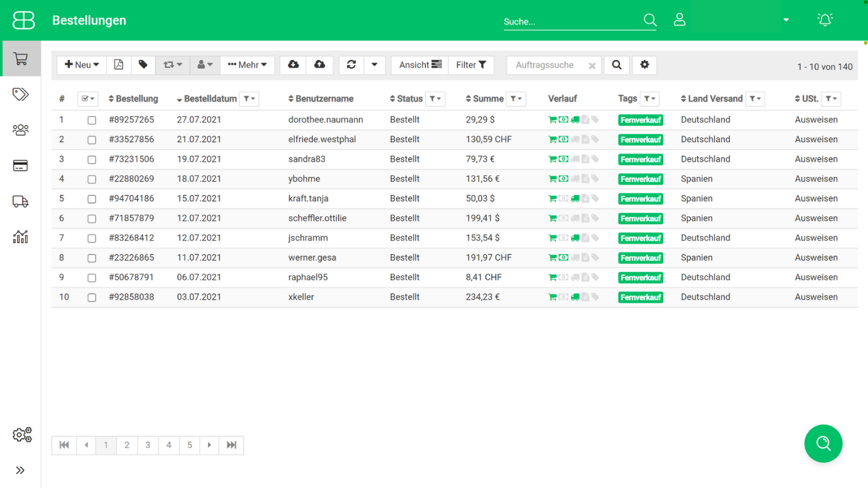Check the box for order #83268412

(92, 239)
